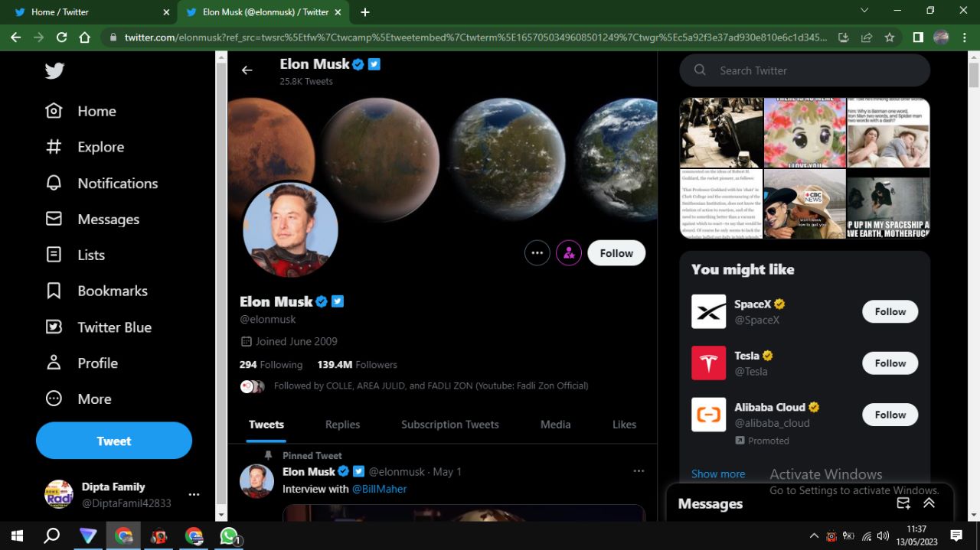
Task: Open the Likes tab
Action: [x=624, y=425]
